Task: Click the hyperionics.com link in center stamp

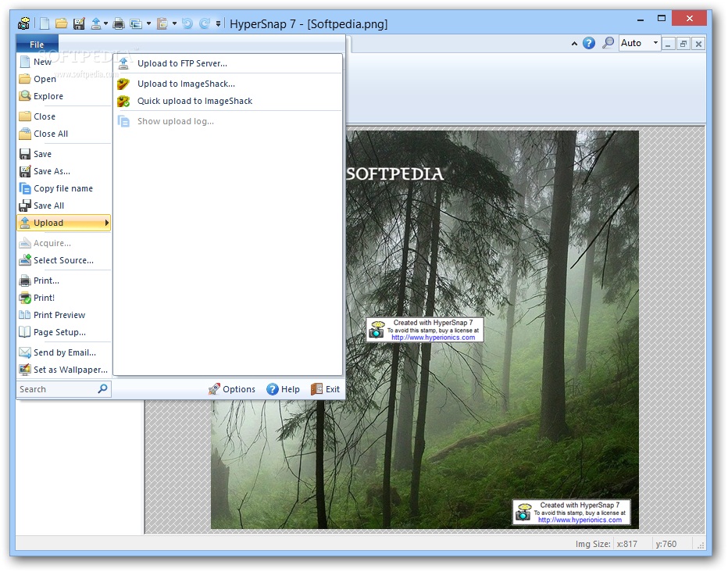Action: [x=434, y=338]
